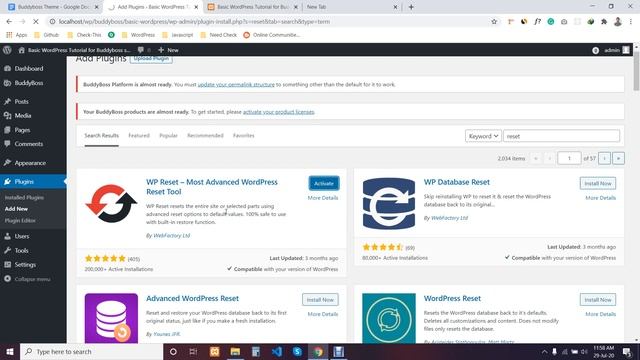640x360 pixels.
Task: Install the WordPress Reset plugin
Action: click(598, 300)
